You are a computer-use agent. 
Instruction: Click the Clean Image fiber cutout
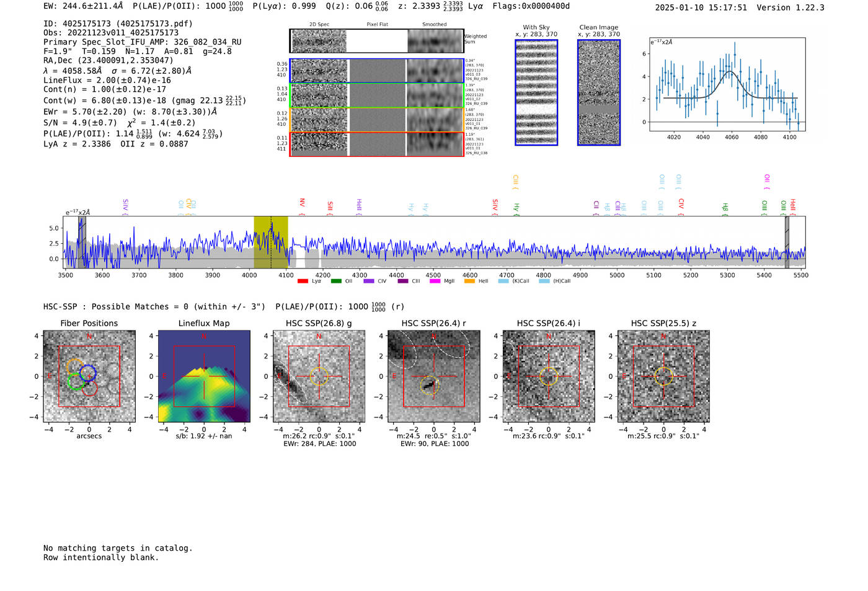pos(599,92)
